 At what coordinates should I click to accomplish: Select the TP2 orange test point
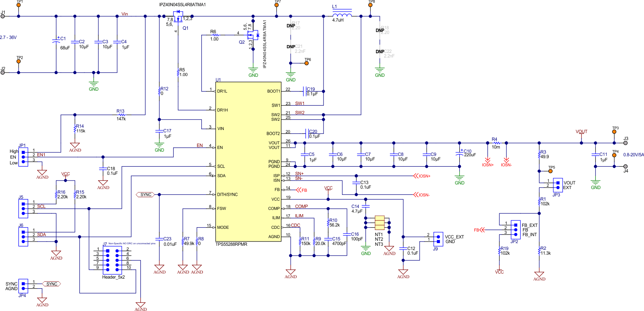19,61
